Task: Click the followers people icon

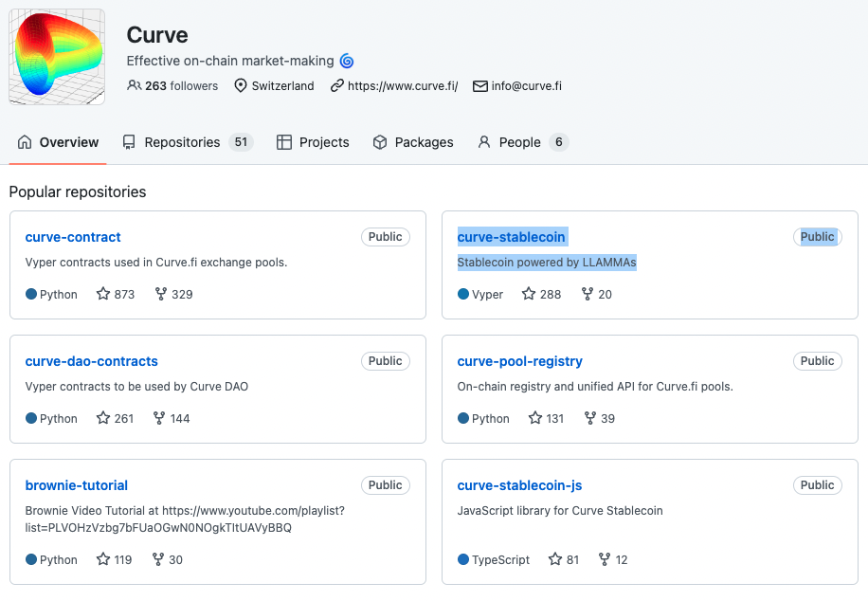Action: tap(134, 85)
